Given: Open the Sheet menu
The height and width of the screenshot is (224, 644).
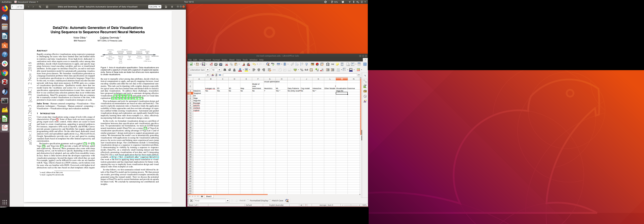Looking at the screenshot, I should pos(232,60).
